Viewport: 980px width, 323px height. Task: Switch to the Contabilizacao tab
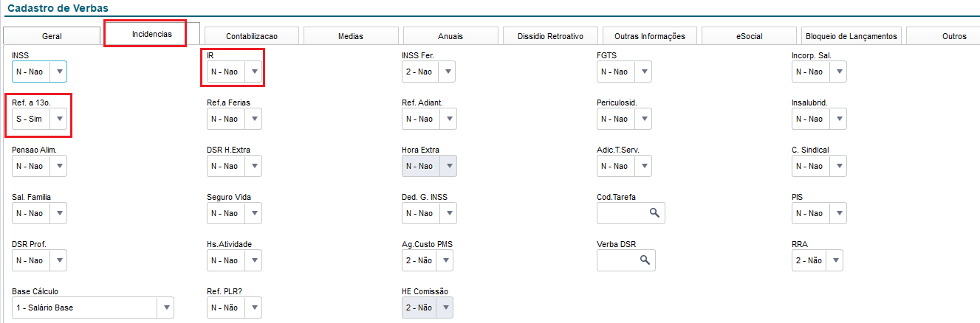click(252, 36)
